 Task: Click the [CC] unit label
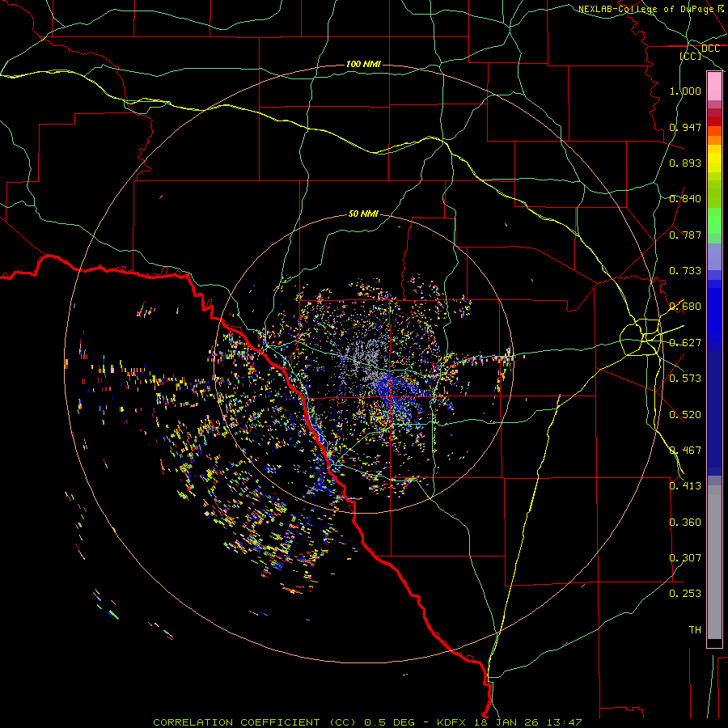click(691, 56)
